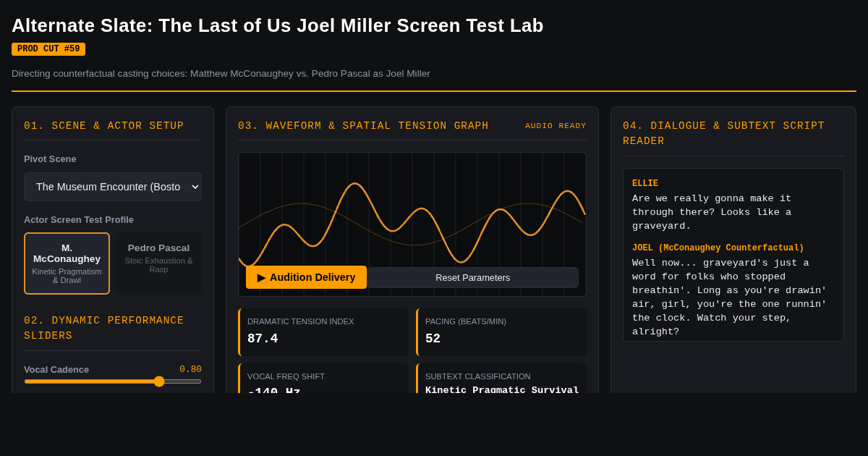Adjust the Vocal Cadence slider

[x=113, y=381]
